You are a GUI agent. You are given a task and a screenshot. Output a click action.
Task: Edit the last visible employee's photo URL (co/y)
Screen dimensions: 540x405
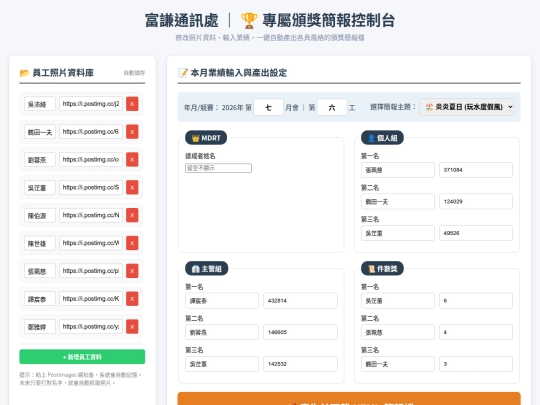point(91,327)
